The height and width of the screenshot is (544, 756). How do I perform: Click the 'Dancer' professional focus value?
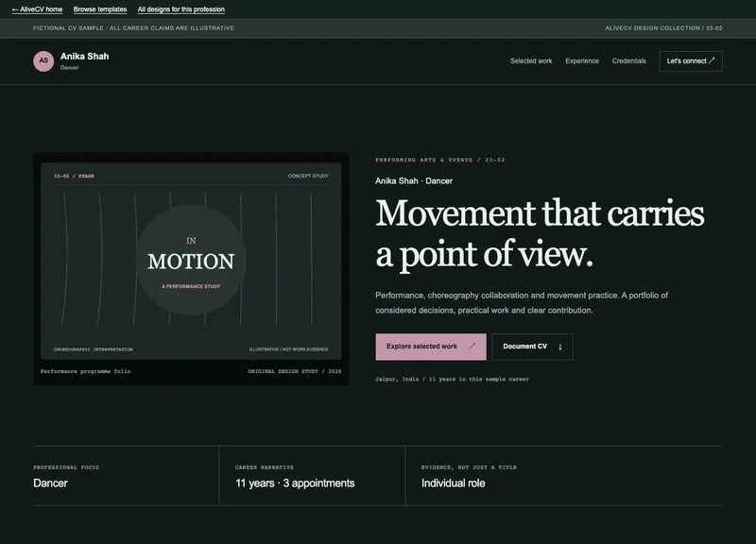click(x=50, y=483)
